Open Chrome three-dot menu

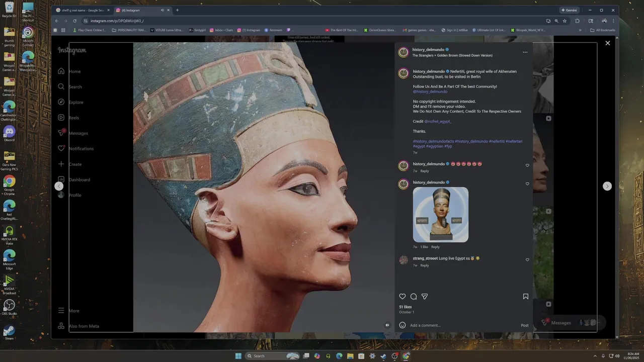pyautogui.click(x=613, y=21)
